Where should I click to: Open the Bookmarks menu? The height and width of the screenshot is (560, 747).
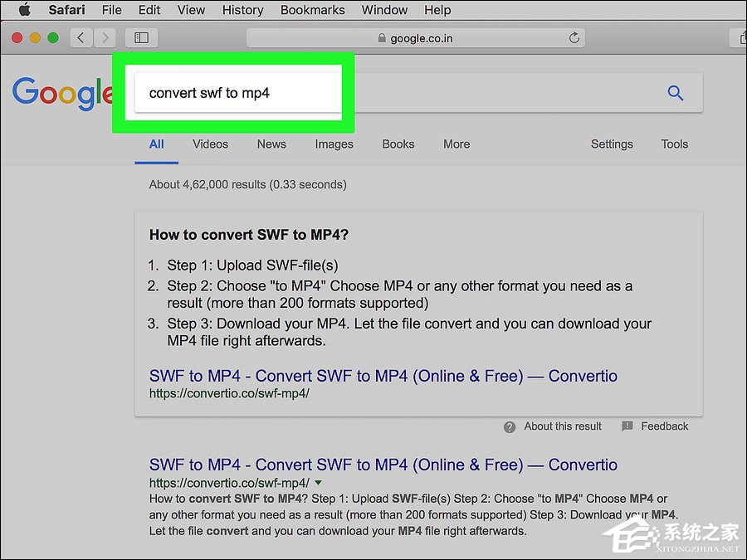313,10
